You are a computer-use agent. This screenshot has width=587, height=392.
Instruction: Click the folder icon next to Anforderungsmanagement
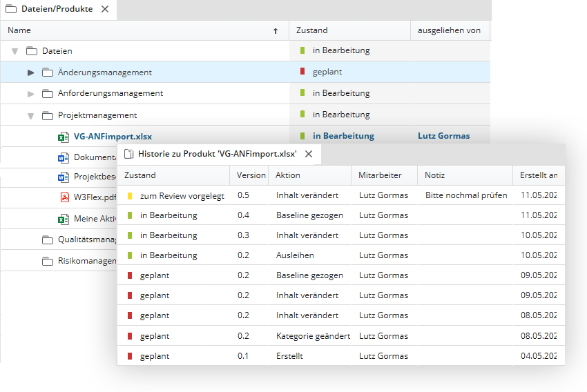47,93
